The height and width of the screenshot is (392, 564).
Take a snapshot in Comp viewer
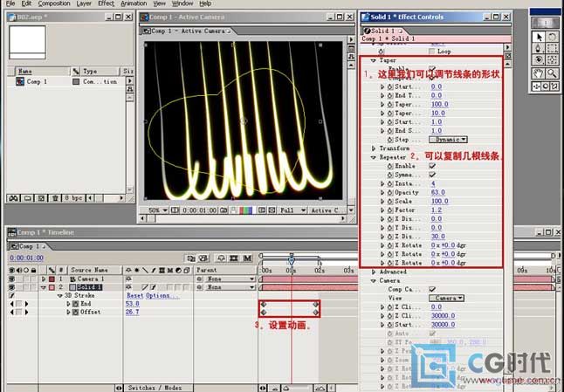coord(224,210)
